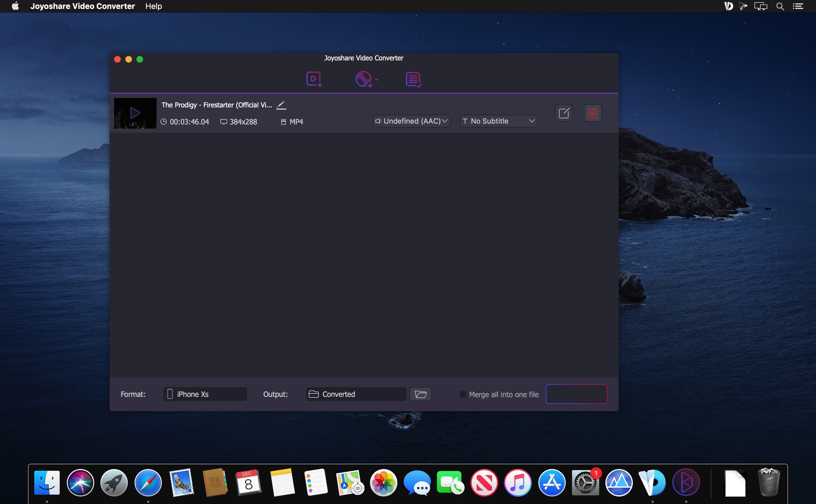816x504 pixels.
Task: Click the Convert button at bottom right
Action: tap(576, 394)
